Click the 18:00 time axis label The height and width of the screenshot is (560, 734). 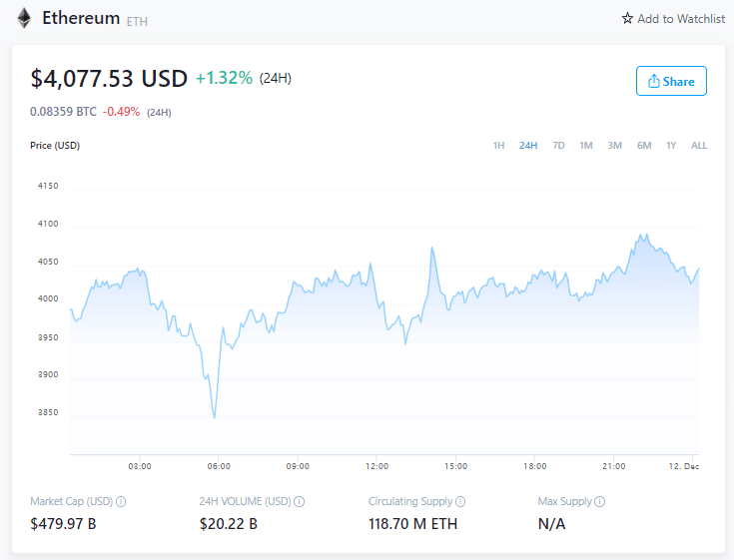(x=534, y=466)
